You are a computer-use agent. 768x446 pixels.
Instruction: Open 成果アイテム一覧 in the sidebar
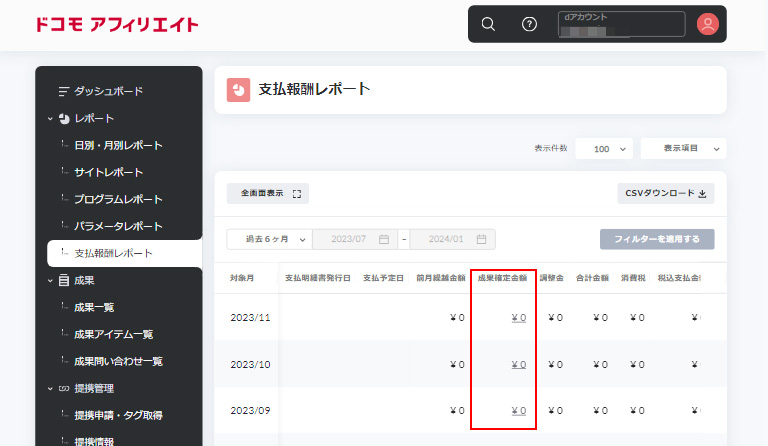tap(113, 334)
